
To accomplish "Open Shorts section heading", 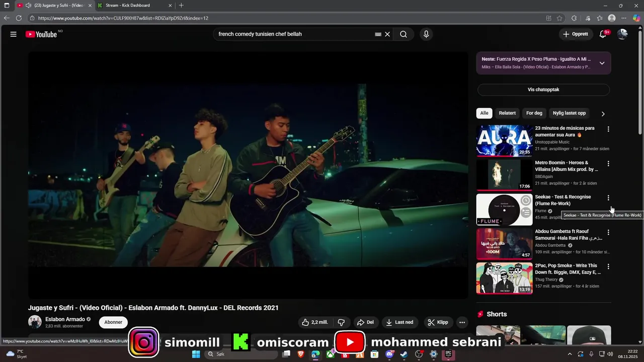I will pyautogui.click(x=497, y=314).
